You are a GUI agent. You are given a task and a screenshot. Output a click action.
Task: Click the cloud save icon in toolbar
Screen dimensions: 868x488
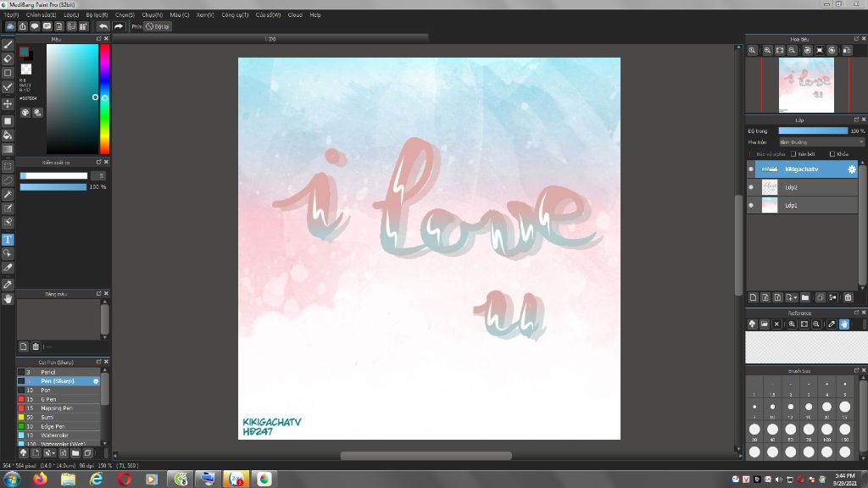tap(10, 26)
